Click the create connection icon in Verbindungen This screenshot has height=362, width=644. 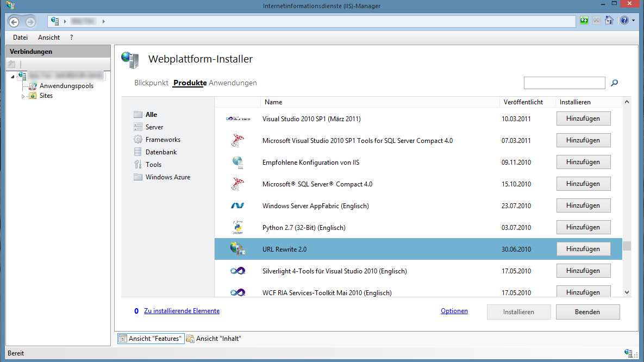(11, 64)
